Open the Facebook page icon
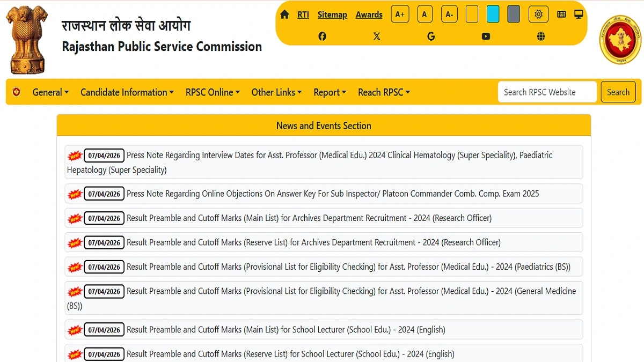The height and width of the screenshot is (362, 644). click(x=322, y=36)
